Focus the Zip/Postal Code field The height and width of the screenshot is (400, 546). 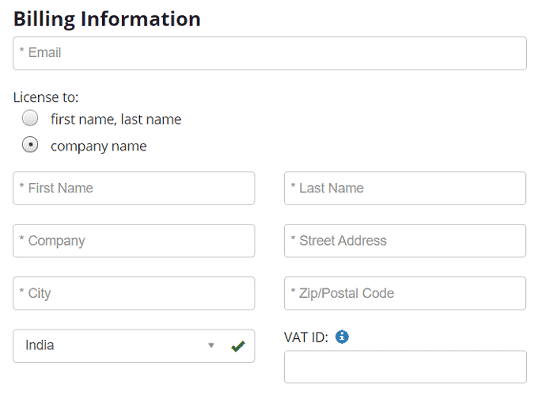(x=405, y=293)
